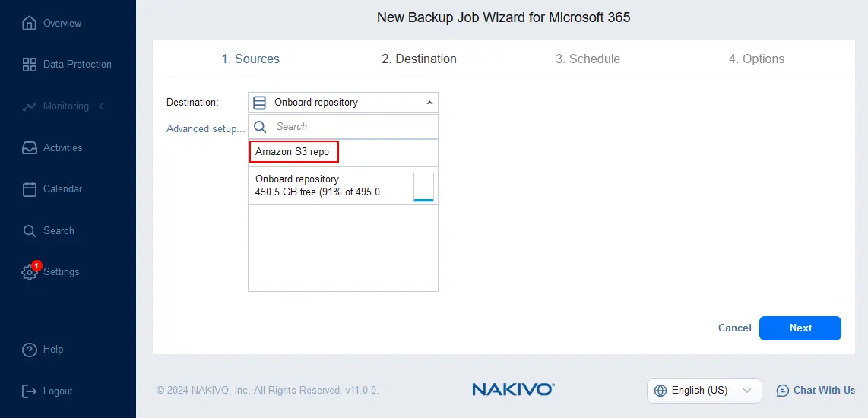868x418 pixels.
Task: Click the Cancel link
Action: [734, 328]
